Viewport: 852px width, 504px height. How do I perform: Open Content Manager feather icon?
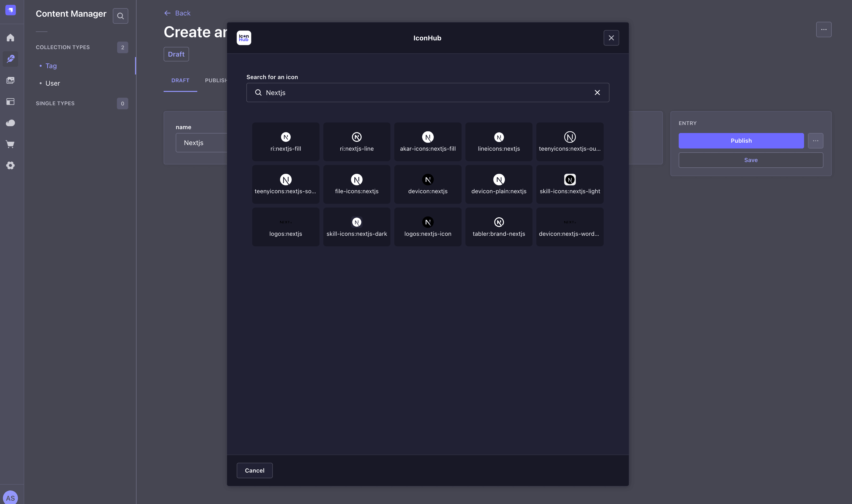[x=11, y=59]
